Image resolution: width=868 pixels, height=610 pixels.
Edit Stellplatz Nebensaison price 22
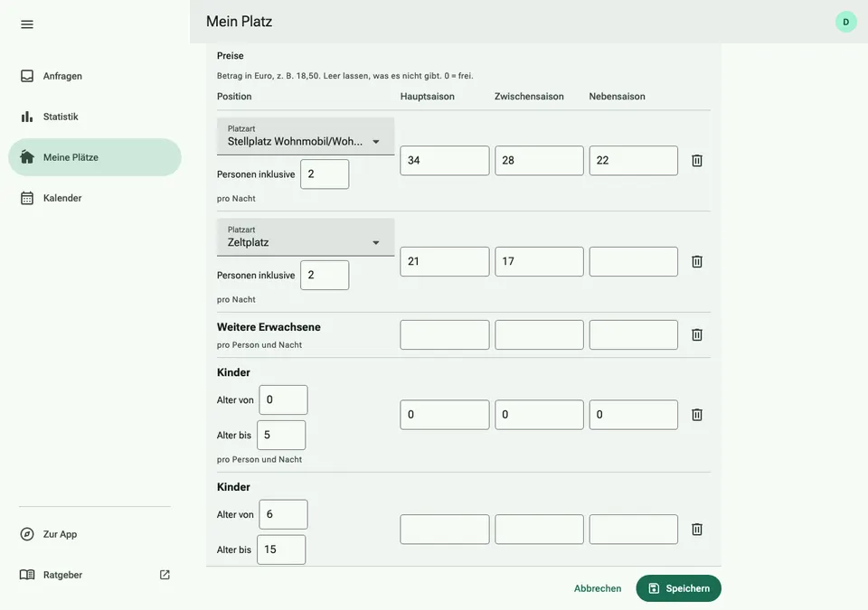[633, 161]
